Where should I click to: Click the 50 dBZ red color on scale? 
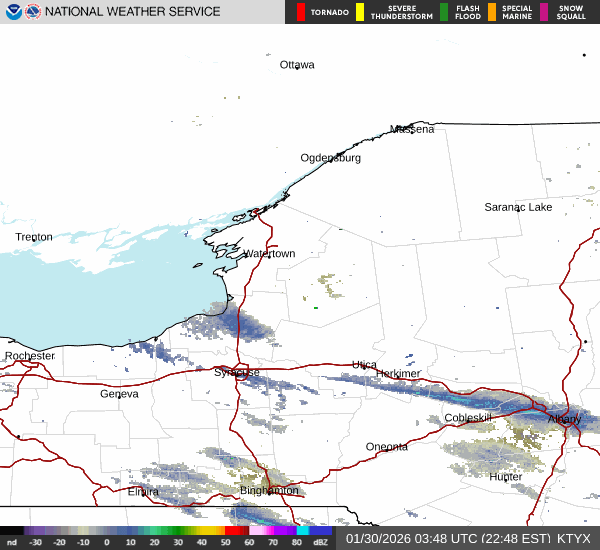pos(236,532)
